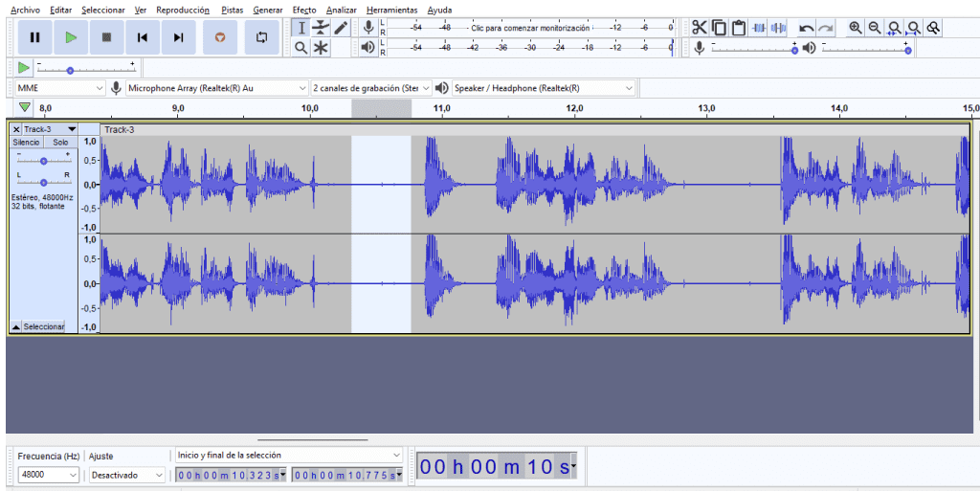
Task: Copy the selection with the copy icon
Action: click(x=719, y=28)
